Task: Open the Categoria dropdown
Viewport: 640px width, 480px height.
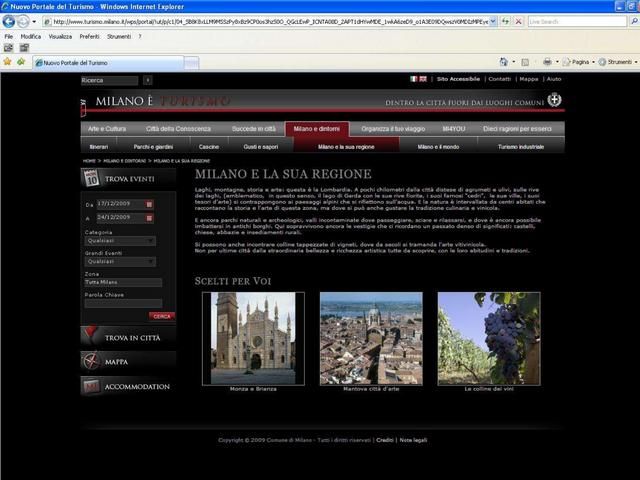Action: pos(120,241)
